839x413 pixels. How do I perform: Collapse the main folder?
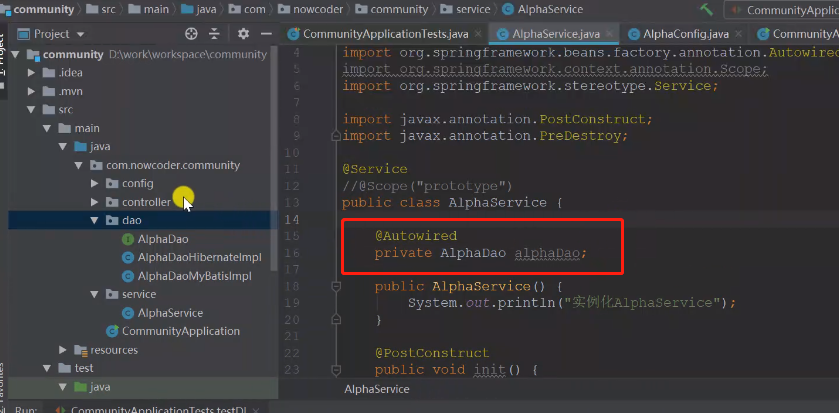(47, 128)
